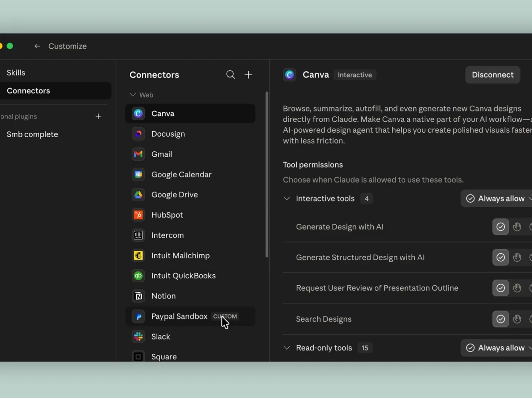532x399 pixels.
Task: Click the HubSpot orange icon
Action: tap(138, 215)
